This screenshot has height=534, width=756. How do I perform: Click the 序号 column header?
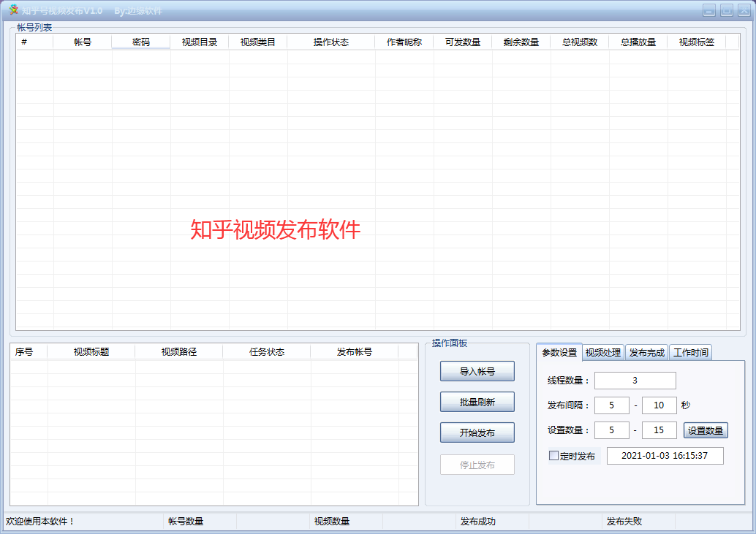tap(29, 351)
